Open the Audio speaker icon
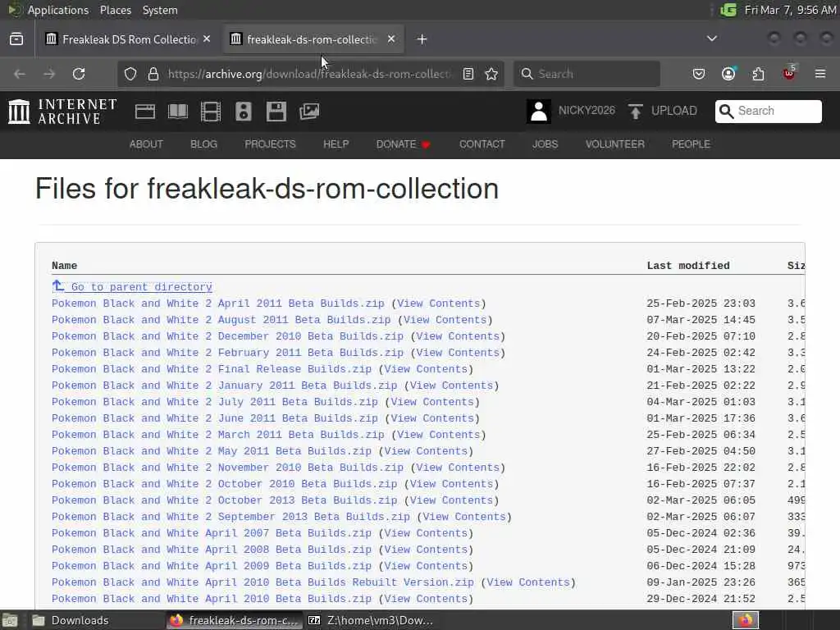The width and height of the screenshot is (840, 630). (x=243, y=112)
